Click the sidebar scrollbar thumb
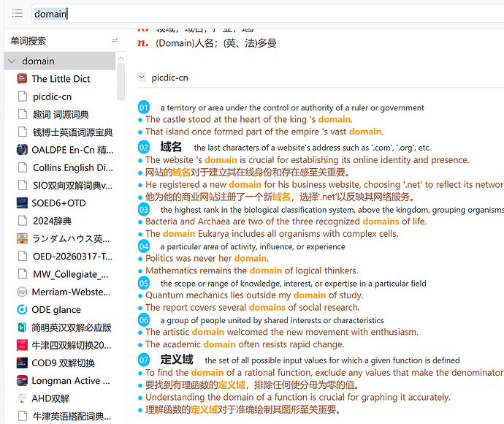 click(x=121, y=82)
